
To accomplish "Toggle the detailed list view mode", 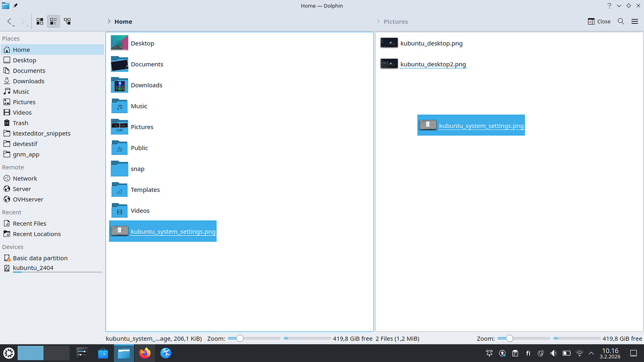I will (x=53, y=21).
